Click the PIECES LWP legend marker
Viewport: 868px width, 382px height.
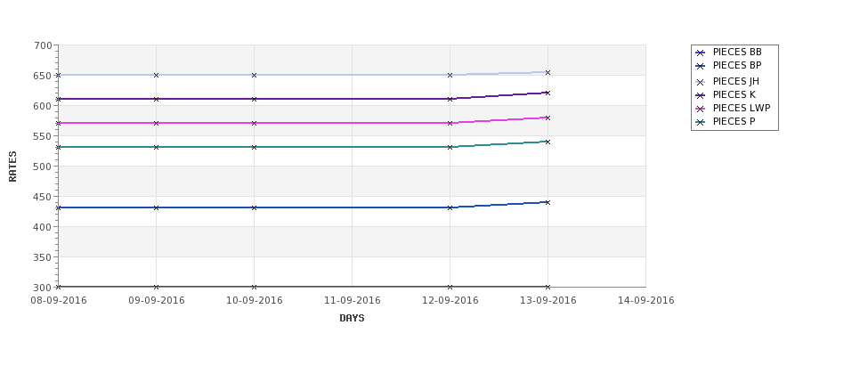point(701,109)
